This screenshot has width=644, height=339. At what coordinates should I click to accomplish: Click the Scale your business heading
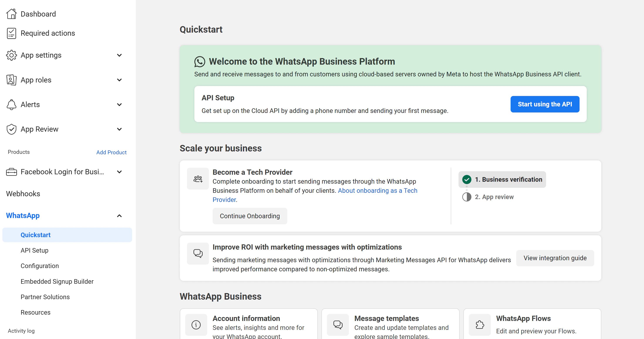click(220, 148)
